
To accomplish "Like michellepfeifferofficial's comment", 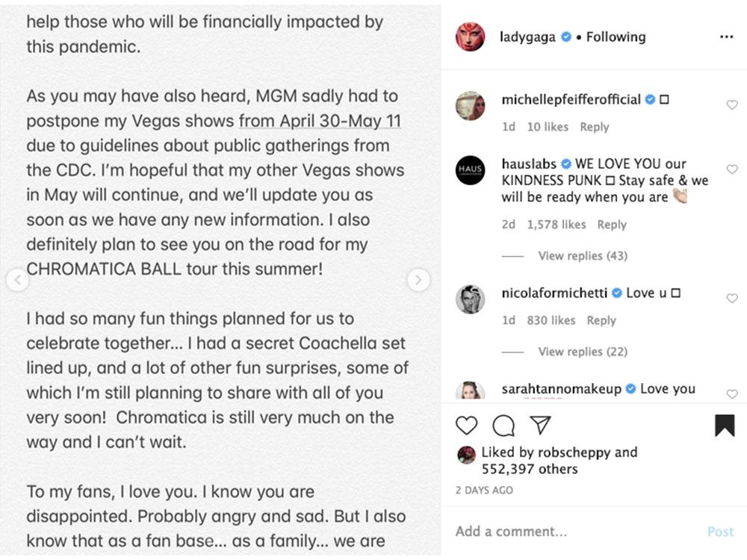I will click(x=732, y=105).
